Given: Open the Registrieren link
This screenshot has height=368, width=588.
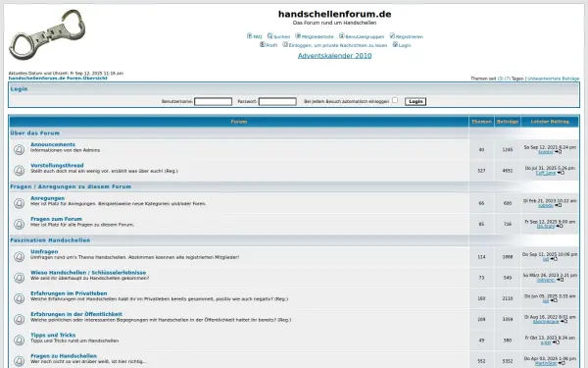Looking at the screenshot, I should click(409, 37).
